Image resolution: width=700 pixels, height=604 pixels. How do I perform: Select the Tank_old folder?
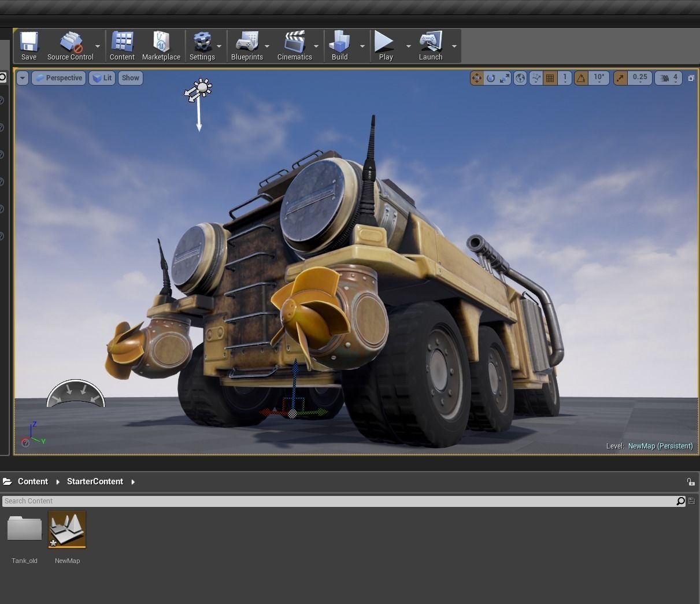24,538
